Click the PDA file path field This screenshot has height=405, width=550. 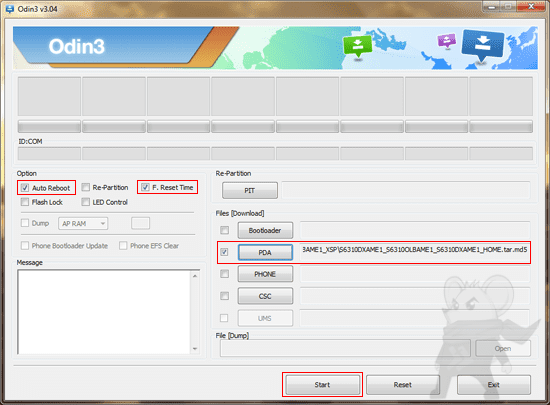click(x=415, y=252)
